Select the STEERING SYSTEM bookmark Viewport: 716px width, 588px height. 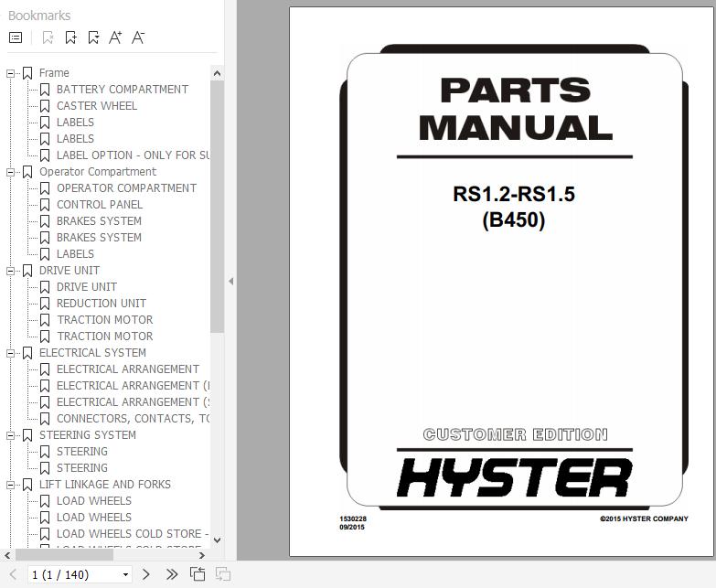point(88,435)
